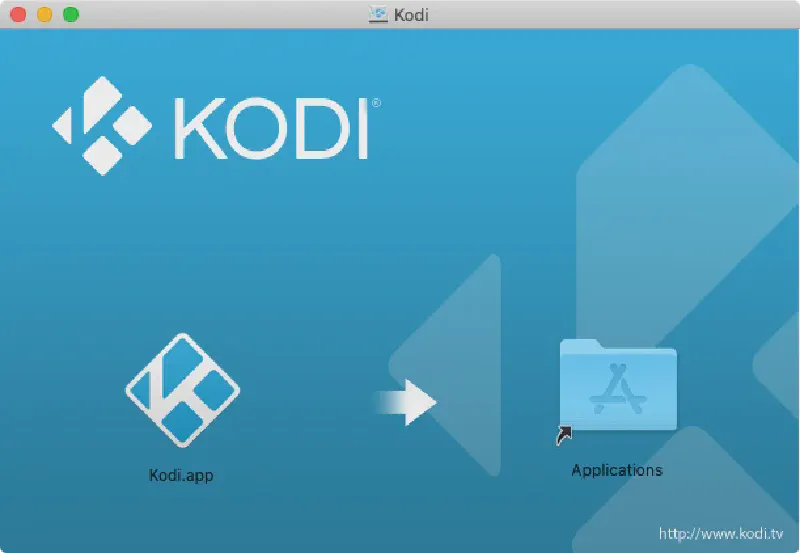Click the large KODI wordmark text
The width and height of the screenshot is (800, 553).
270,129
